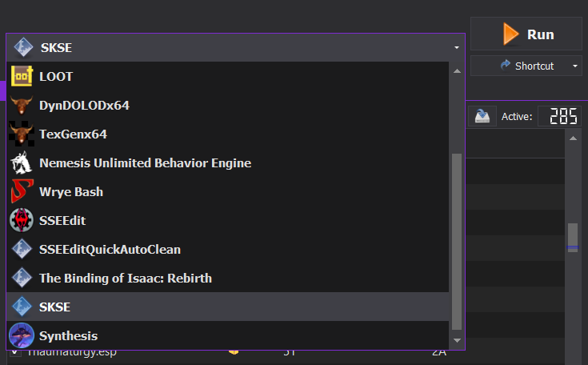Click the highlighted SKSE list icon
Screen dimensions: 588x365
click(22, 307)
